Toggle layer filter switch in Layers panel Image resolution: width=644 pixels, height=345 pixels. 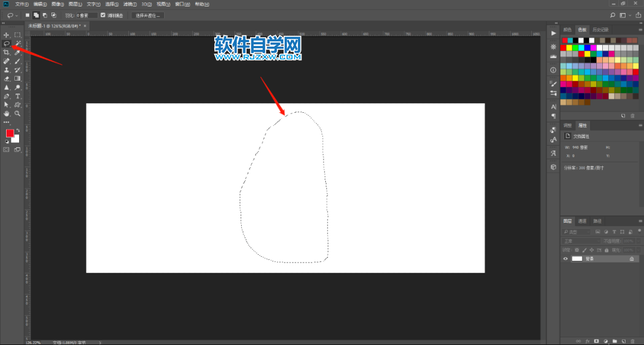pos(638,232)
